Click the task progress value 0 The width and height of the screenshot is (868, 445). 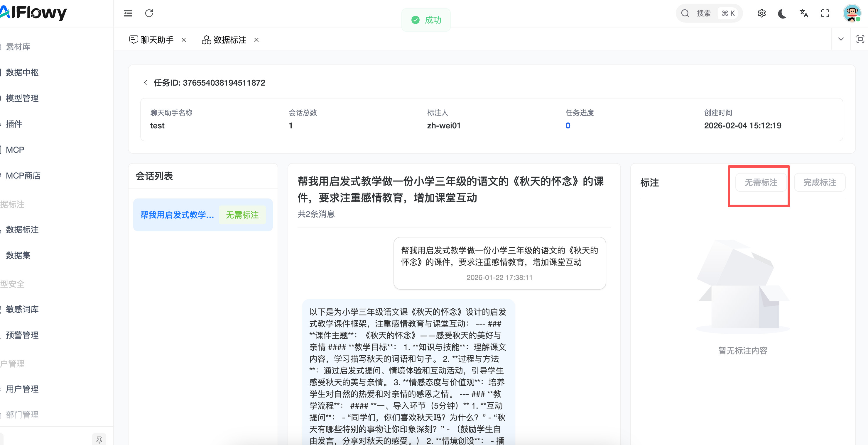point(568,125)
